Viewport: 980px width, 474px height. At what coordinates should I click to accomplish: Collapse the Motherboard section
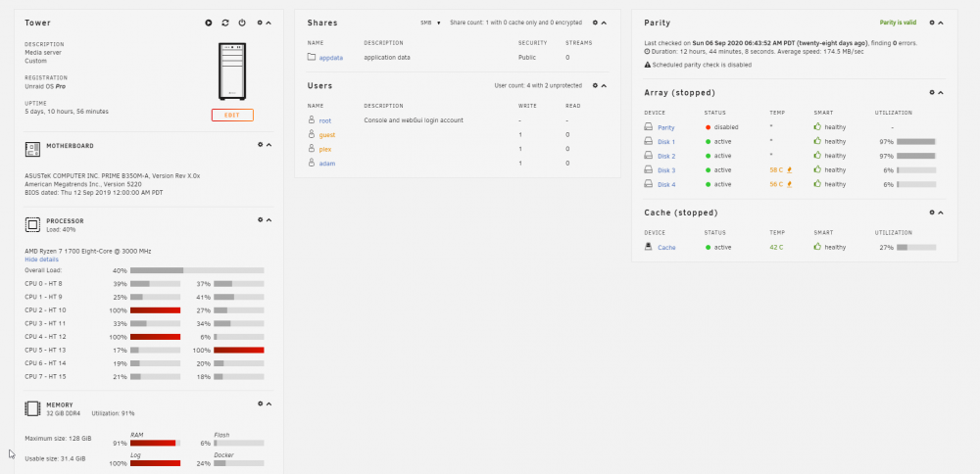click(269, 145)
